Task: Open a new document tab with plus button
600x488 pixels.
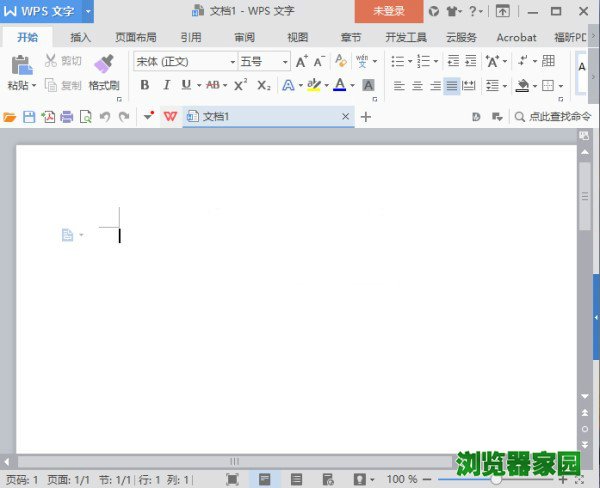Action: pyautogui.click(x=365, y=117)
